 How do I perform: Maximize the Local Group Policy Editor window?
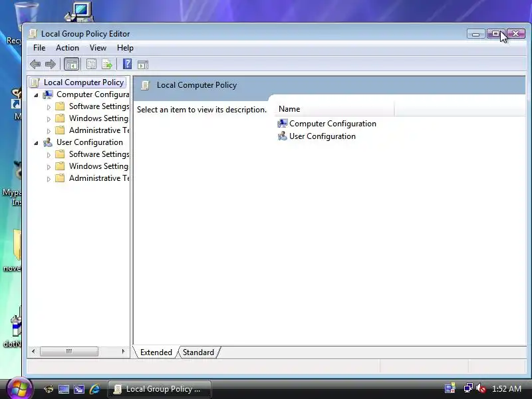[x=495, y=34]
